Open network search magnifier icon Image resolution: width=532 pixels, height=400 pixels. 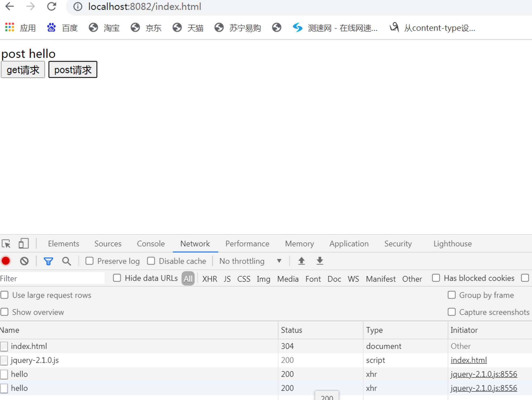66,261
